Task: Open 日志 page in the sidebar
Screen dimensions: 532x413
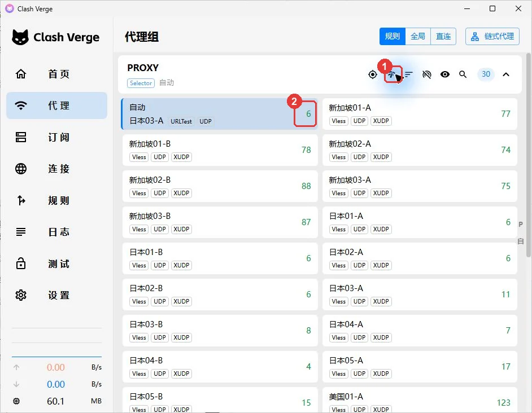Action: click(56, 232)
